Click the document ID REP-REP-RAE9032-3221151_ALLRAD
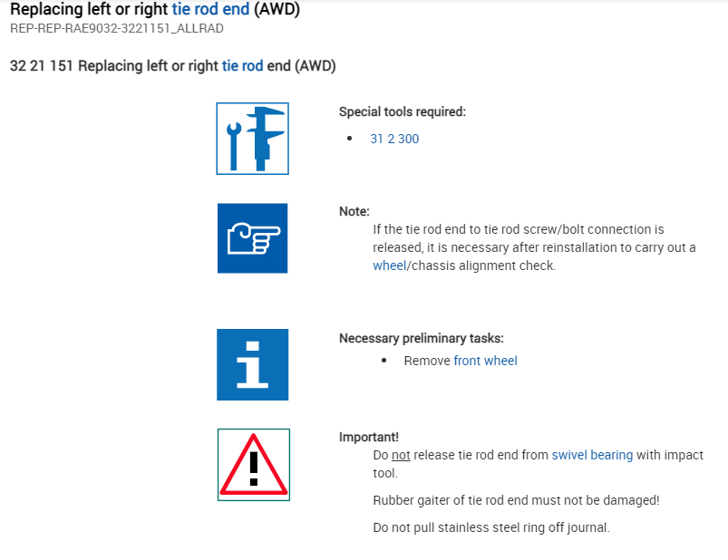The image size is (728, 560). pos(117,28)
